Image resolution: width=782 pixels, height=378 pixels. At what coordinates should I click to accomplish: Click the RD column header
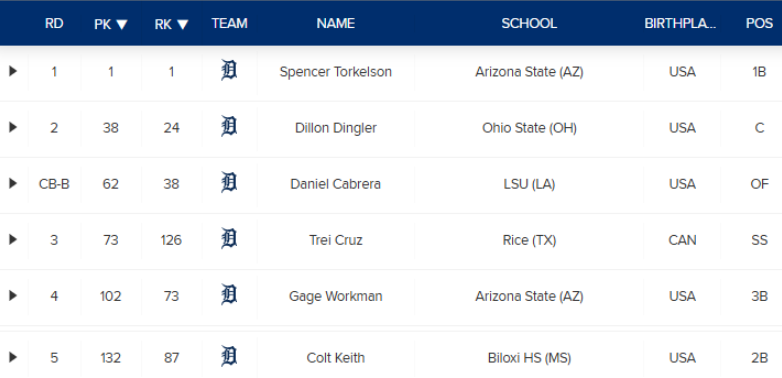[x=54, y=23]
